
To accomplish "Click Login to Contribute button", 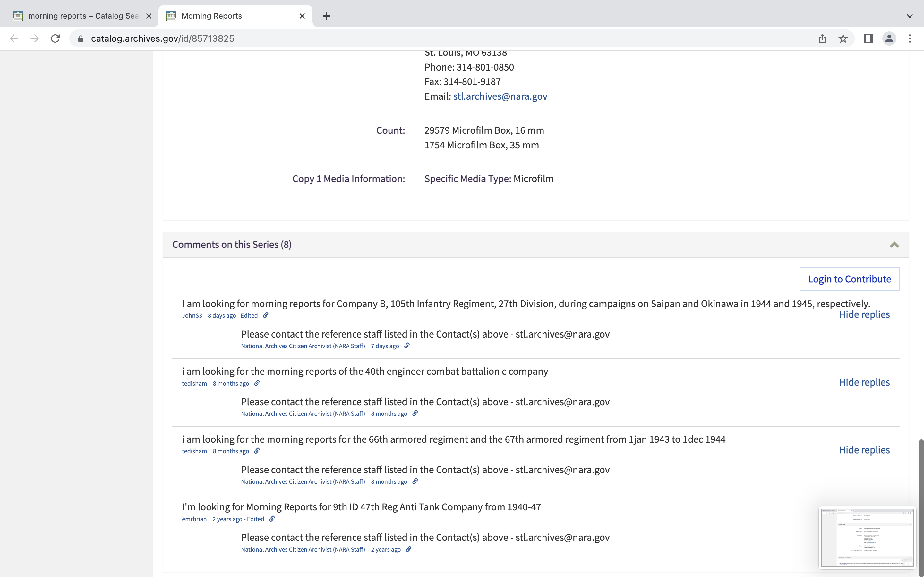I will [849, 279].
